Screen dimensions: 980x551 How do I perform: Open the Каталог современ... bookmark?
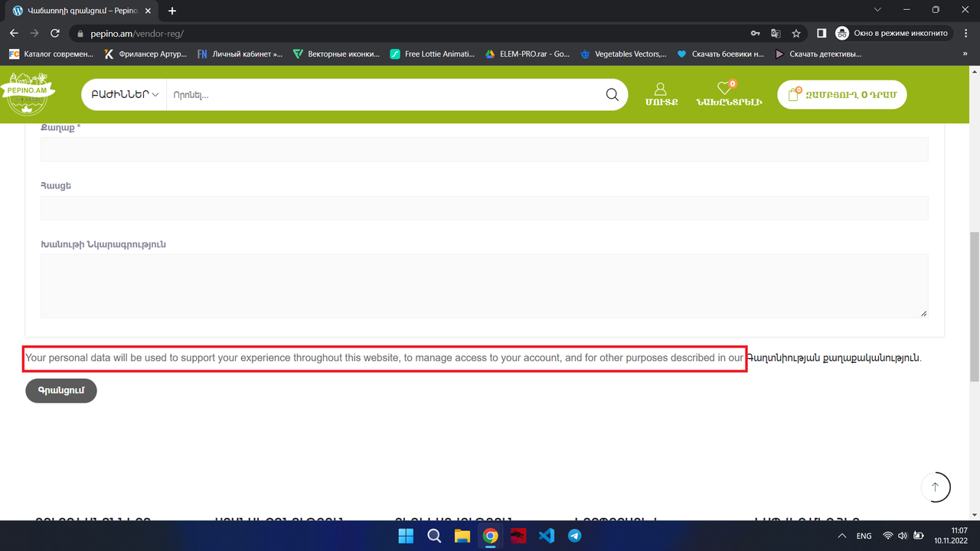(x=51, y=54)
